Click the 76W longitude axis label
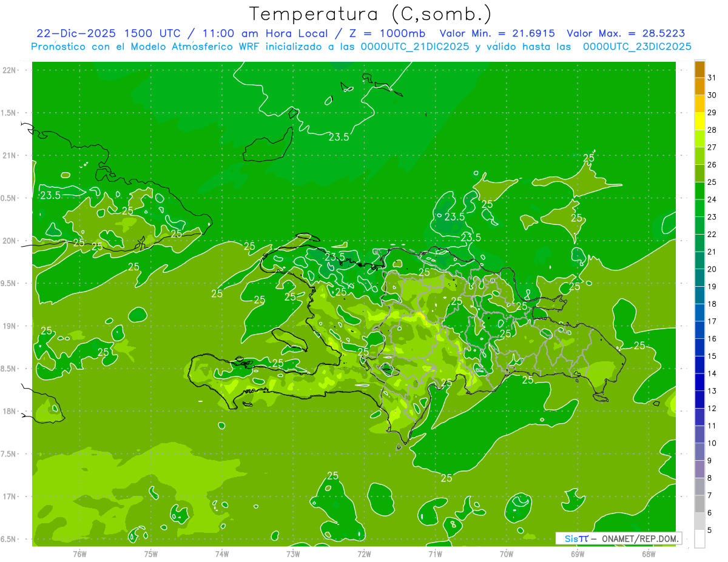The height and width of the screenshot is (562, 728). (x=79, y=554)
